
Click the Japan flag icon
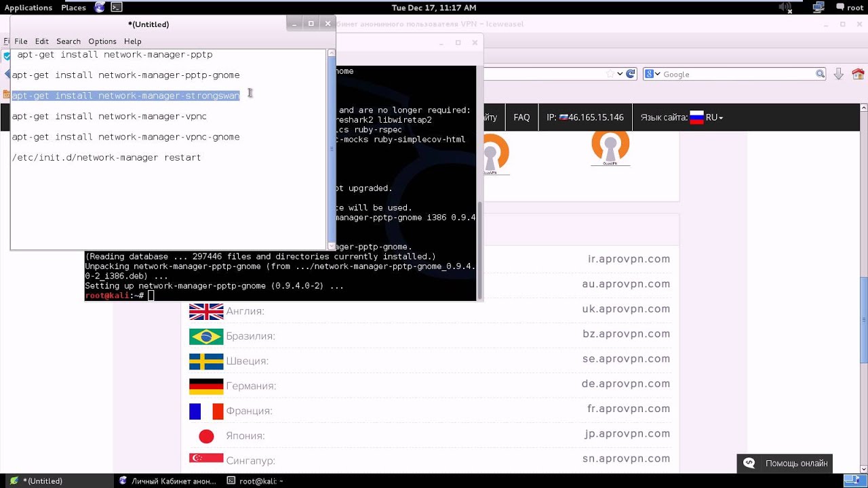pyautogui.click(x=206, y=436)
